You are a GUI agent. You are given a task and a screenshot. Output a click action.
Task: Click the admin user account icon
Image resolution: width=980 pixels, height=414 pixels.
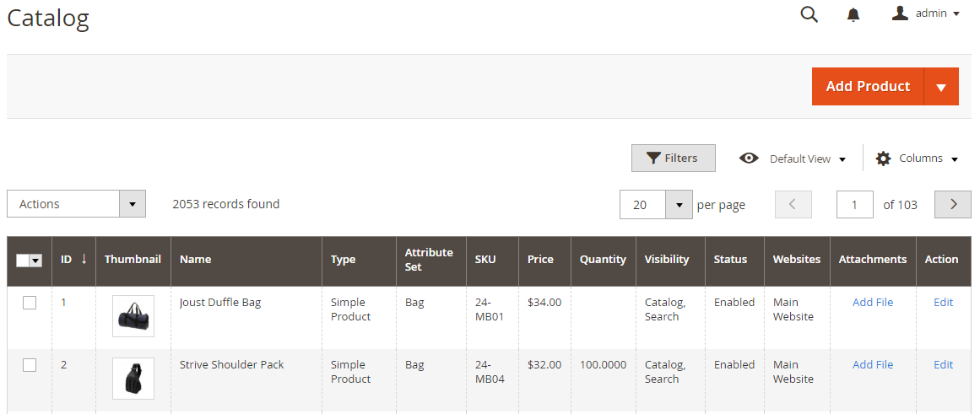click(x=900, y=13)
